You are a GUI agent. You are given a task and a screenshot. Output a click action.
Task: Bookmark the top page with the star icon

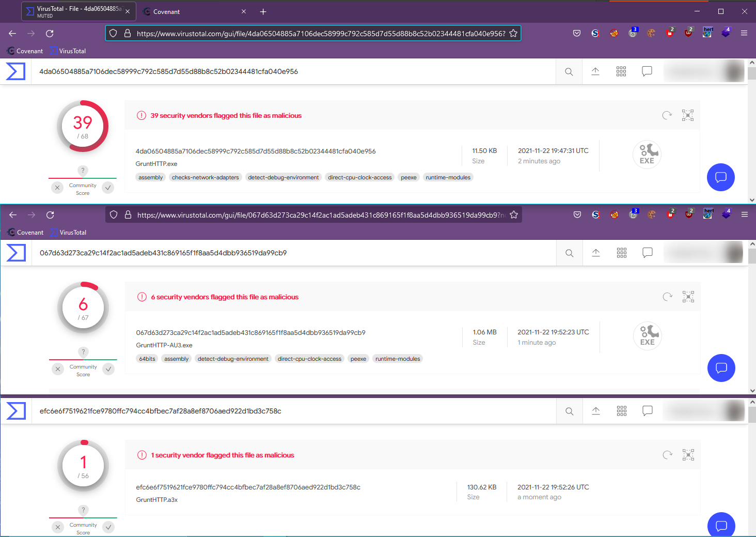(513, 33)
